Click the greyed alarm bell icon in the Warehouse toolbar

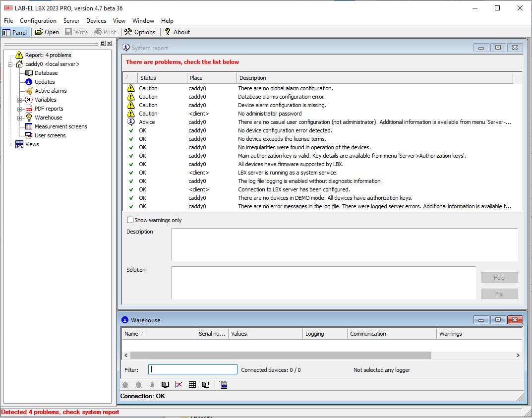(x=152, y=385)
